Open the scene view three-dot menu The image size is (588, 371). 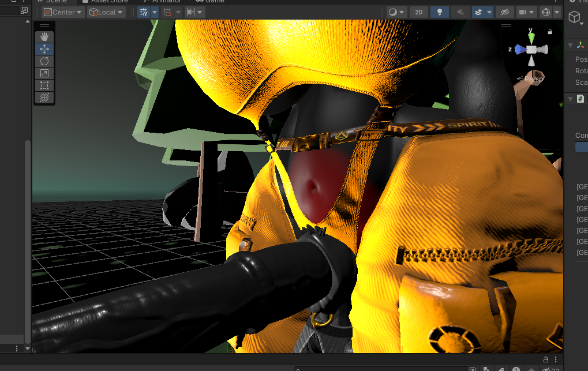(x=556, y=1)
